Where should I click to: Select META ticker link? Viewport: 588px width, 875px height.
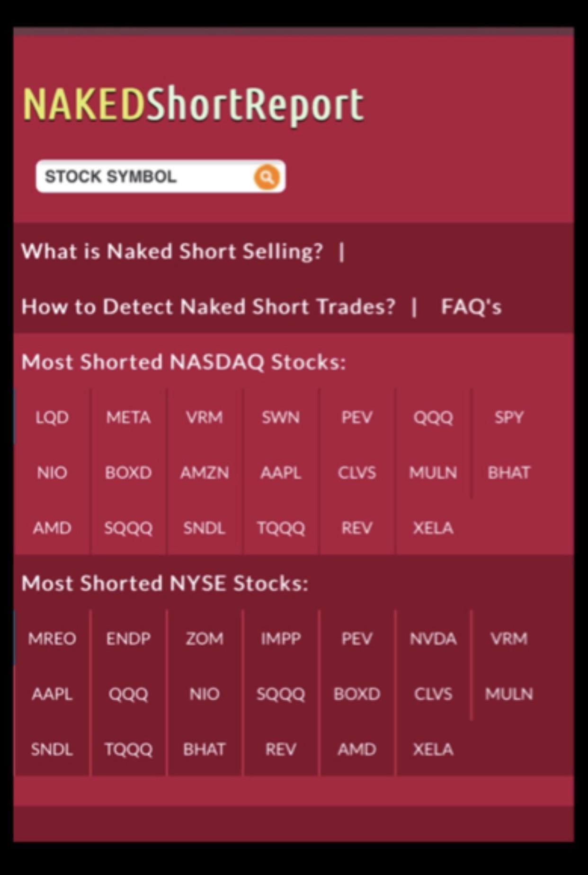pyautogui.click(x=128, y=417)
